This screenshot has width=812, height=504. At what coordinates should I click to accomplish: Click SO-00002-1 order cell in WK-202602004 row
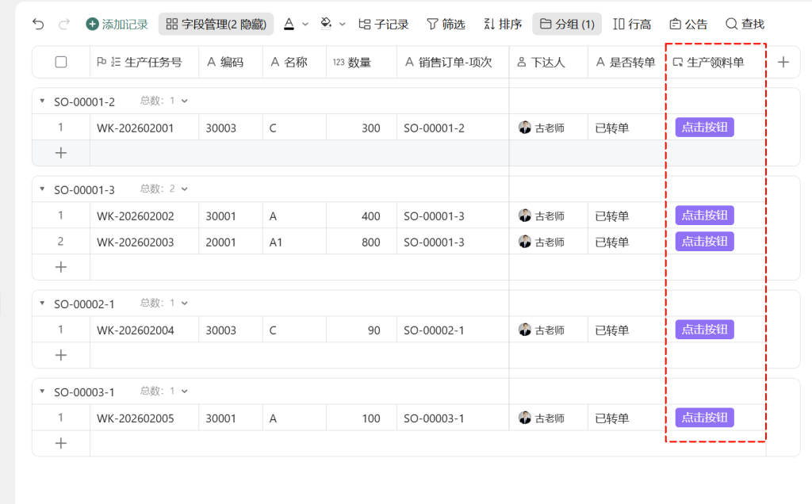point(453,330)
